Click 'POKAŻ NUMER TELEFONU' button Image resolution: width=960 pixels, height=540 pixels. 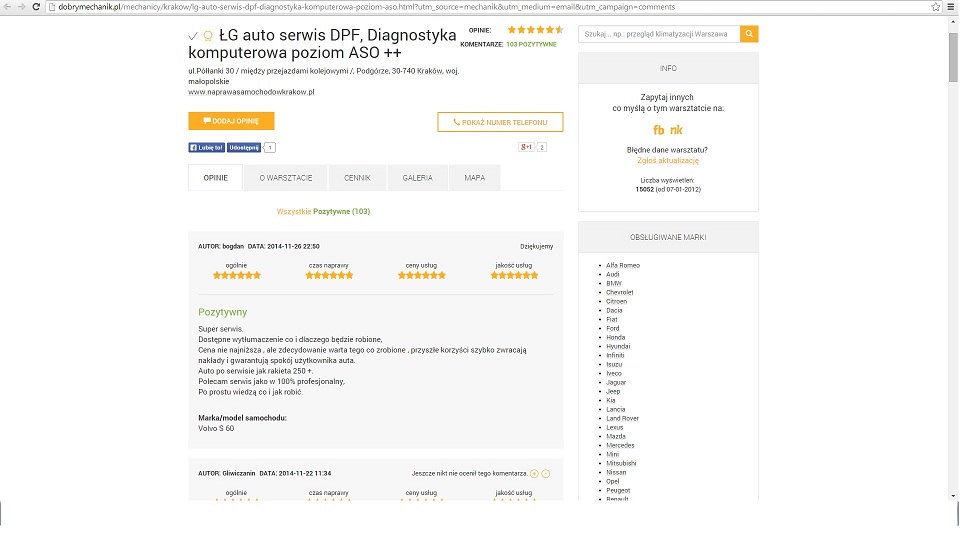500,122
